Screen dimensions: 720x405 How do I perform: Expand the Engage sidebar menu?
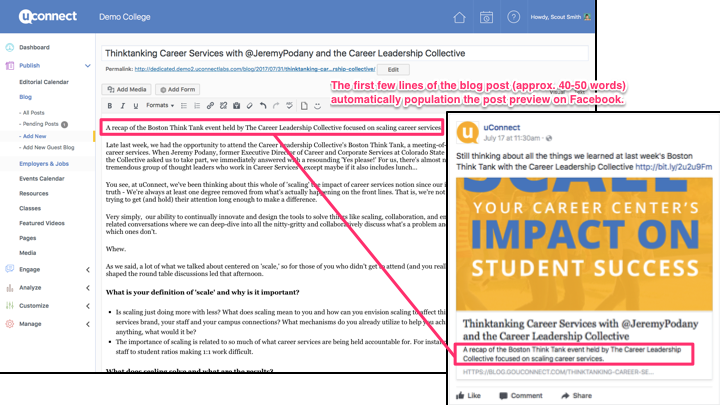click(x=87, y=269)
